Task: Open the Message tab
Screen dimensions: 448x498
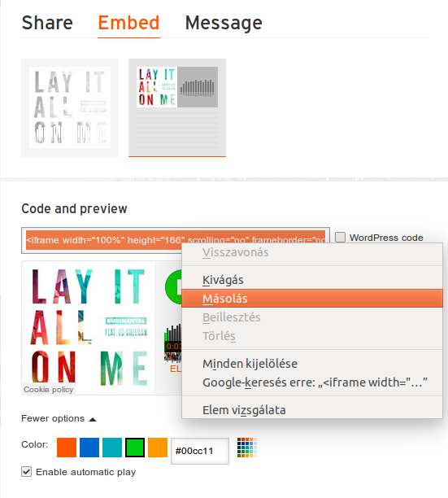Action: pos(224,24)
